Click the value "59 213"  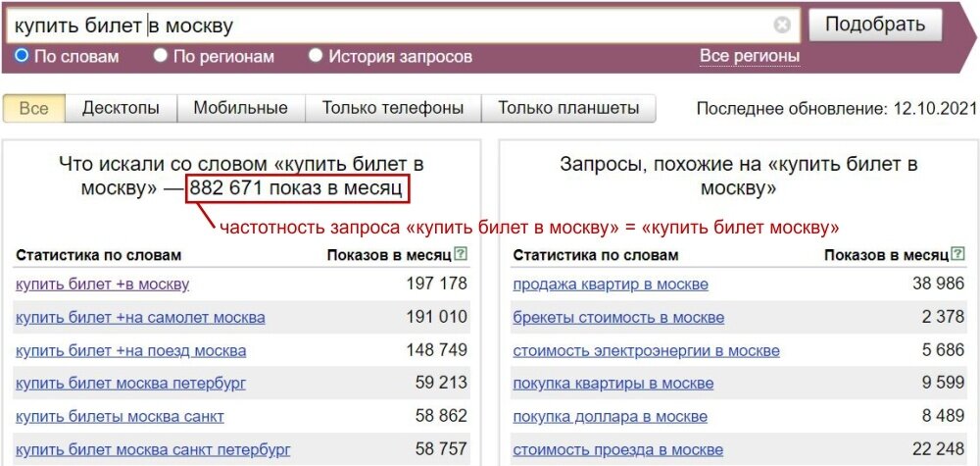point(441,383)
